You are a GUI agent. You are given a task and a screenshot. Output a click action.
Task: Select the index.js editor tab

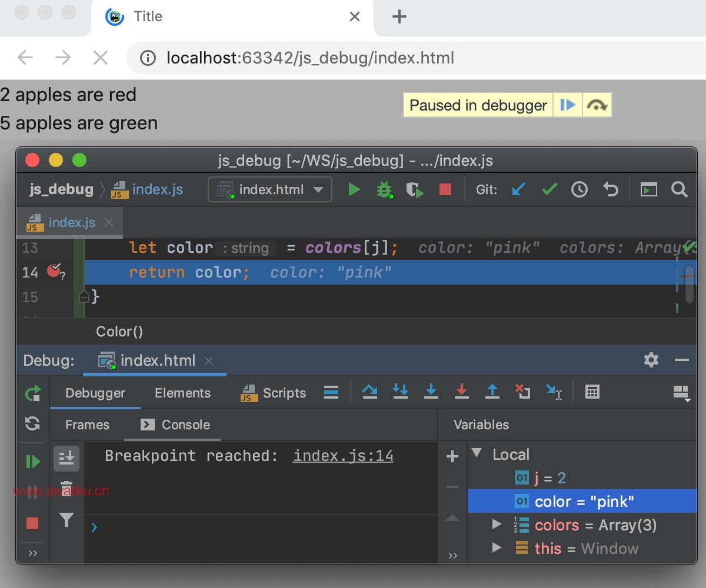[69, 222]
